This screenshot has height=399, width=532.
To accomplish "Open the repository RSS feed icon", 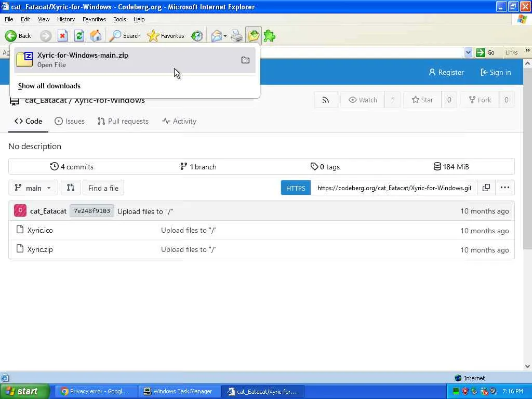I will coord(326,100).
